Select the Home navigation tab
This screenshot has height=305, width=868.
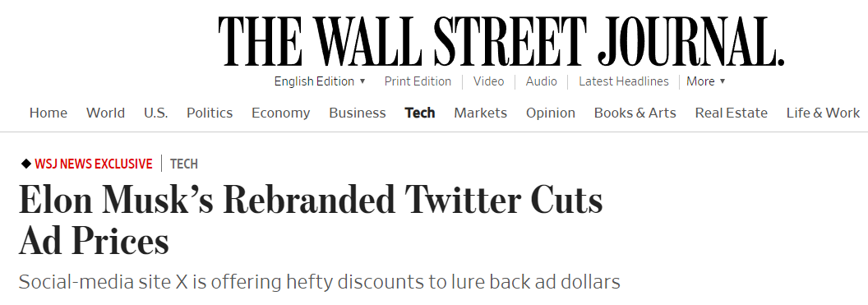pos(48,113)
